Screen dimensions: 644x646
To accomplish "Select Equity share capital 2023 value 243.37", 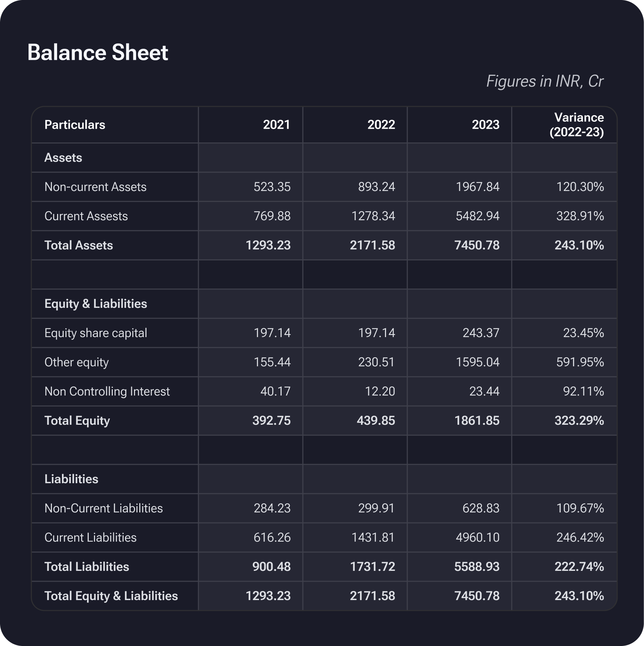I will 481,333.
